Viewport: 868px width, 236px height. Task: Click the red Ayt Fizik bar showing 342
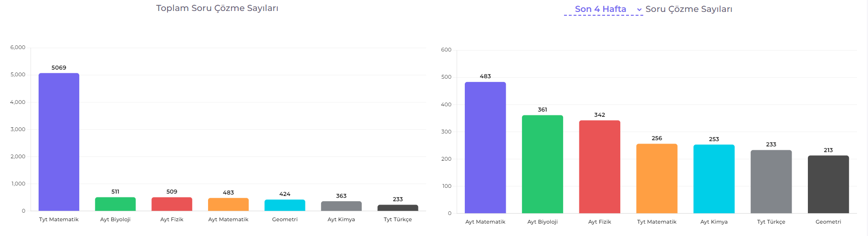(x=599, y=167)
